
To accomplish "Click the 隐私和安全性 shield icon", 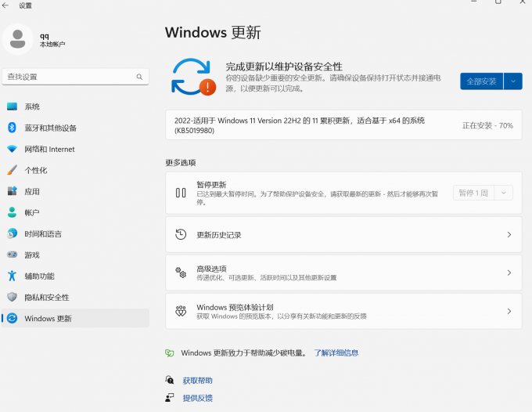I will [x=12, y=297].
